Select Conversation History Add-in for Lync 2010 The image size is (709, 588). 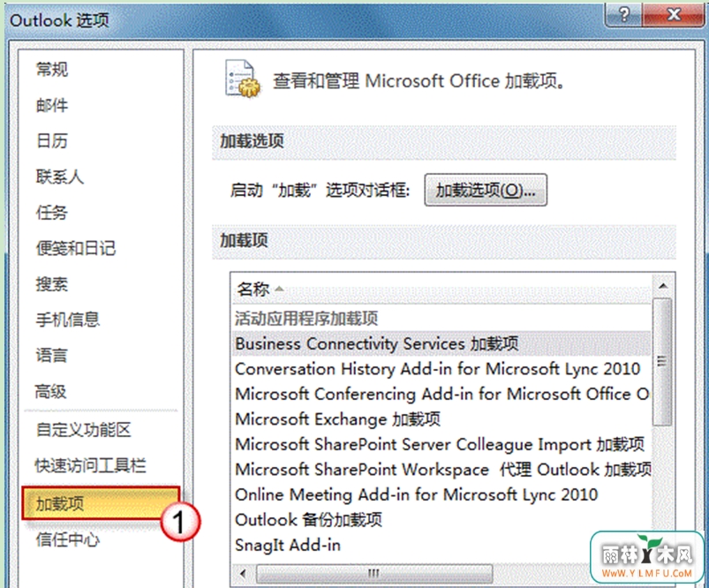click(441, 369)
